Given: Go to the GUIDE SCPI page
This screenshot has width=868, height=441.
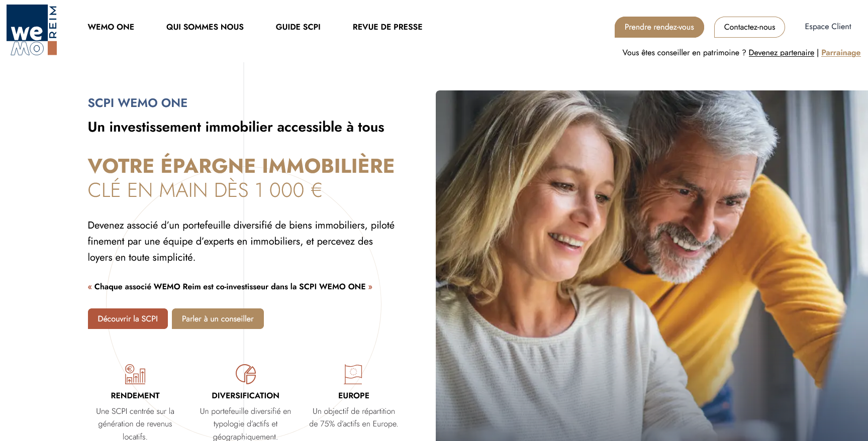Looking at the screenshot, I should pos(298,27).
